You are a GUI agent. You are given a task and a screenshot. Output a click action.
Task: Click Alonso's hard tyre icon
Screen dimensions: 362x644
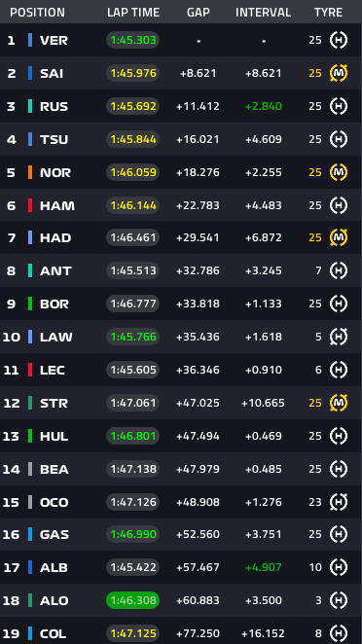339,600
